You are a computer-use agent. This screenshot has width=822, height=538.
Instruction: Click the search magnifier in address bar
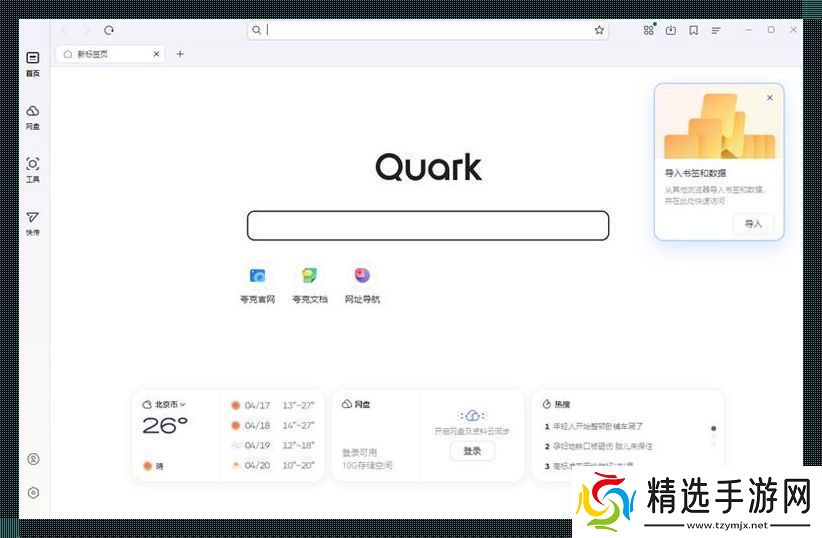[x=256, y=30]
